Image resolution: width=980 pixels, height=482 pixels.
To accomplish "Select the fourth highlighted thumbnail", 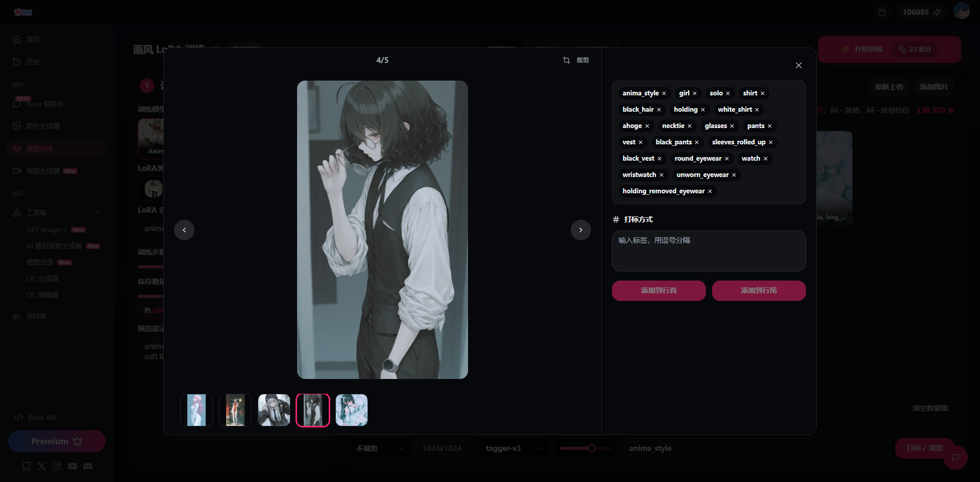I will click(x=313, y=410).
